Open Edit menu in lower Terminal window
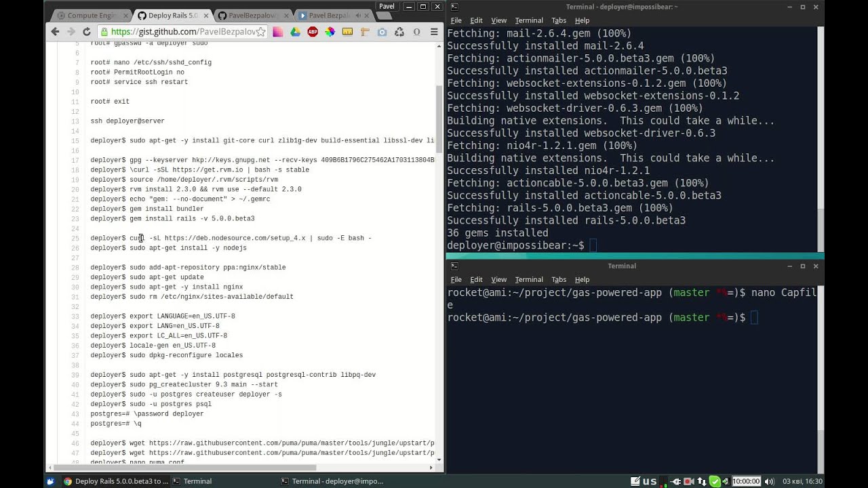Image resolution: width=868 pixels, height=488 pixels. pos(476,279)
